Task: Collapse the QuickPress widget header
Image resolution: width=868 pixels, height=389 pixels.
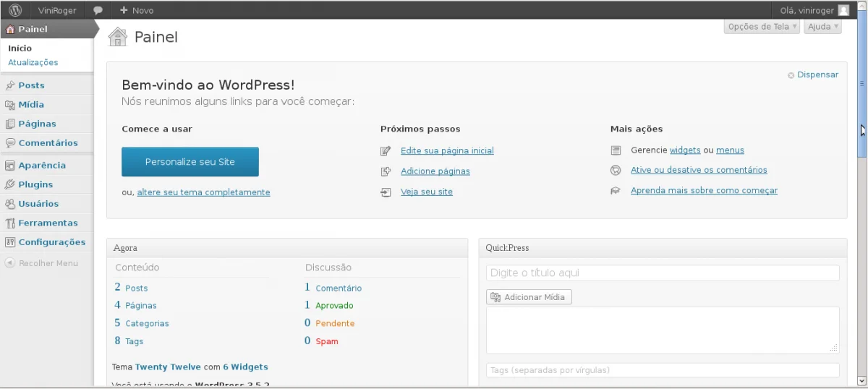Action: 663,248
